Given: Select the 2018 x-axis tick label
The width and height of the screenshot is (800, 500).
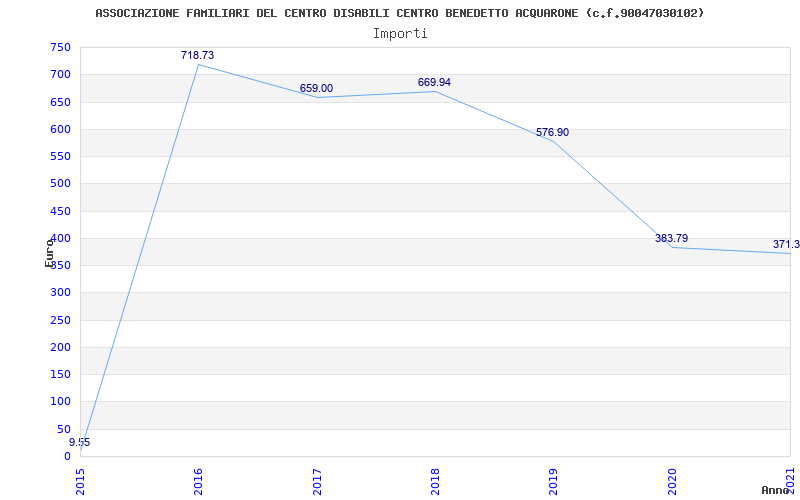Looking at the screenshot, I should [435, 482].
